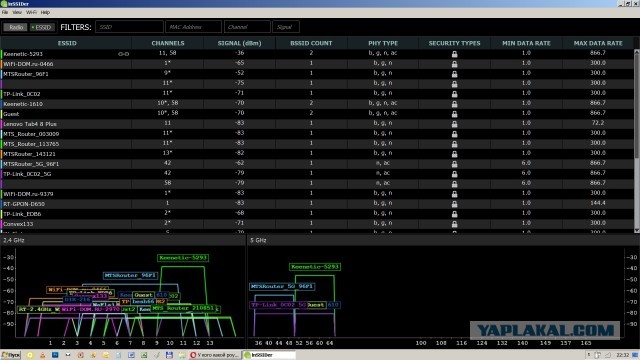Select the RT-GPON-D650 network row

coord(317,204)
